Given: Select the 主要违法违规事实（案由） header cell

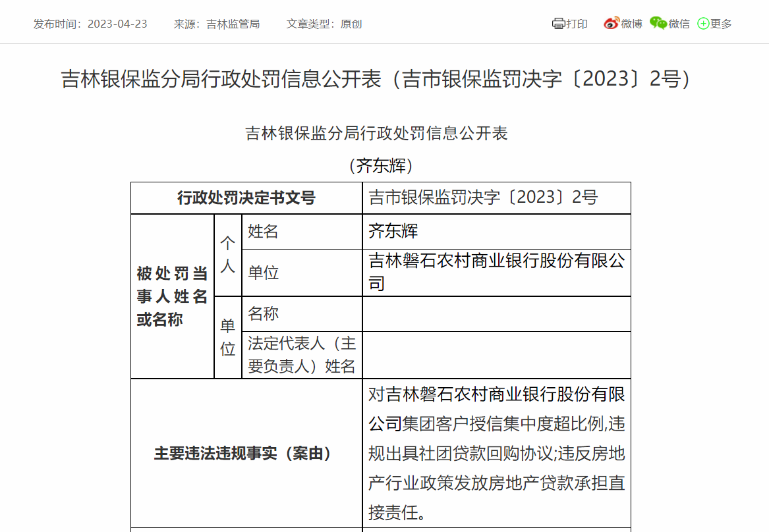Looking at the screenshot, I should coord(246,453).
